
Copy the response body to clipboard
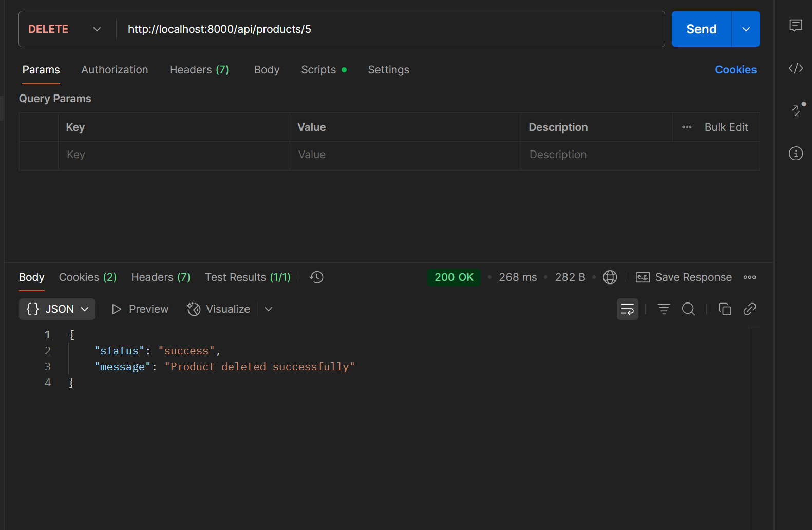[x=725, y=309]
